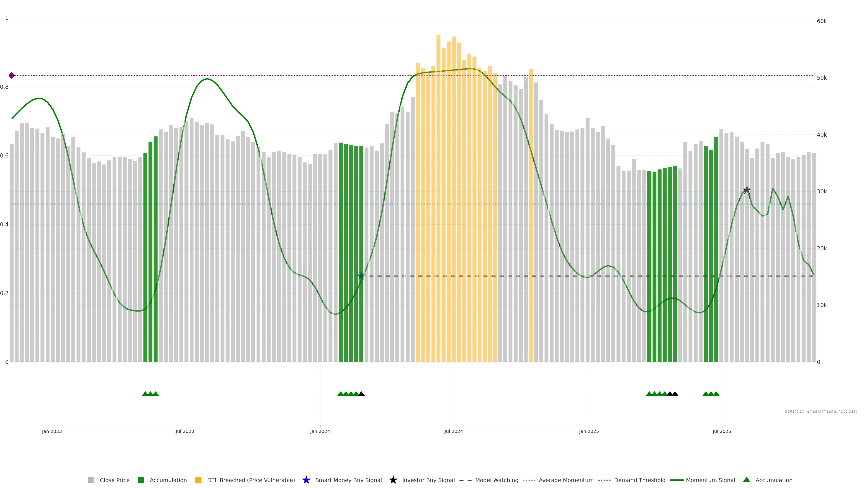
Task: Click the purple diamond Demand Threshold marker
Action: 12,75
